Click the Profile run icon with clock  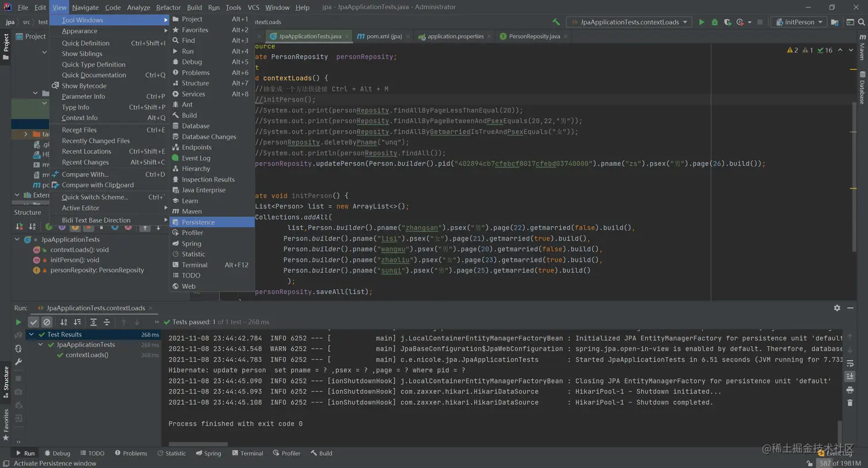[740, 22]
